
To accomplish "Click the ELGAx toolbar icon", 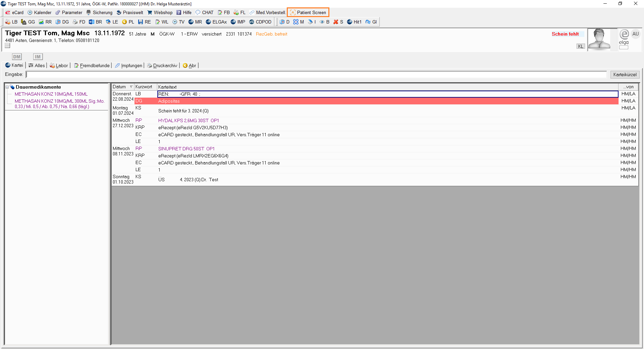I will (x=209, y=22).
